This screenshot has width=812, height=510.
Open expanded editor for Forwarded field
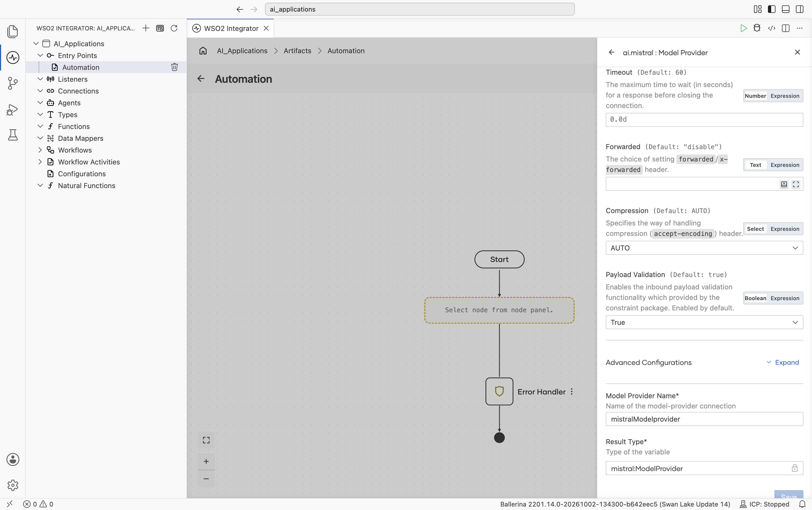point(795,184)
